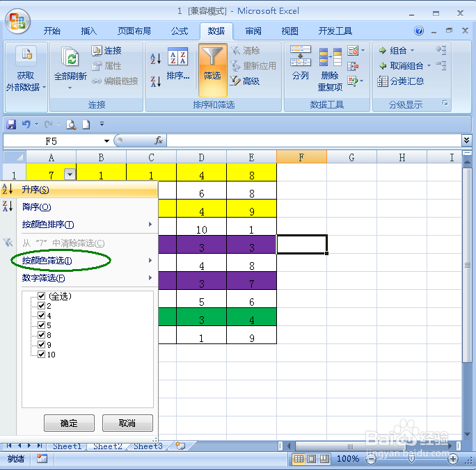The height and width of the screenshot is (470, 476).
Task: Select Sort Descending menu item
Action: 79,207
